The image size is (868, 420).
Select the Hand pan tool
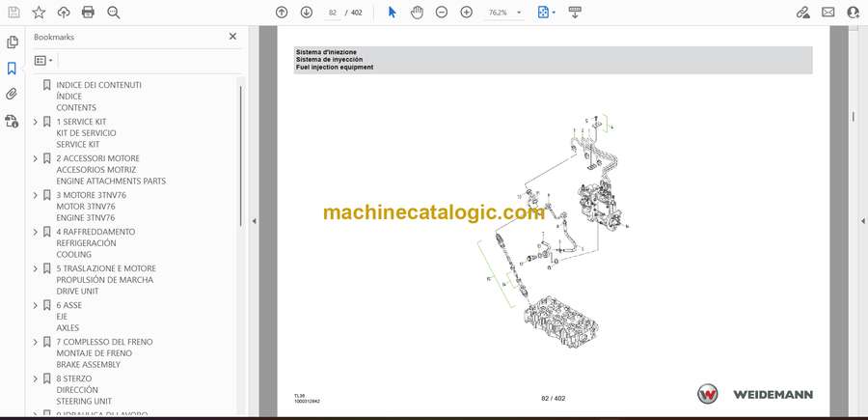417,13
